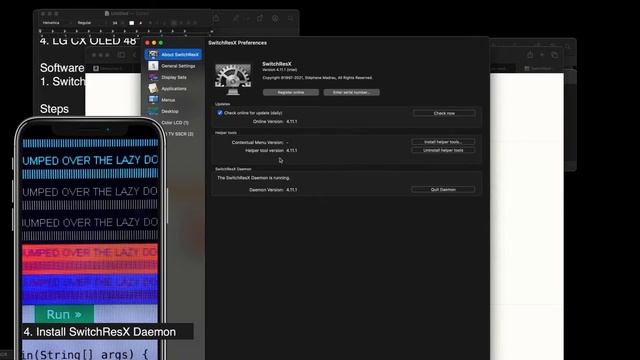Viewport: 640px width, 360px height.
Task: Click the SwitchResX gear-and-monitor logo
Action: (x=233, y=79)
